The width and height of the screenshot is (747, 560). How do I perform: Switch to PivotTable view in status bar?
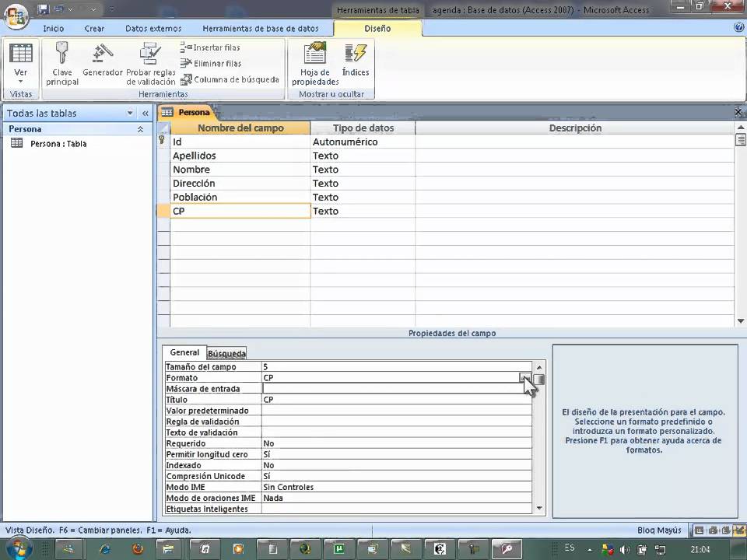pyautogui.click(x=714, y=530)
